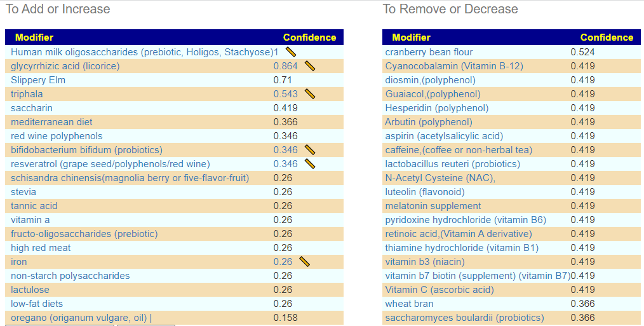Click the ruler icon next to triphala

[310, 93]
